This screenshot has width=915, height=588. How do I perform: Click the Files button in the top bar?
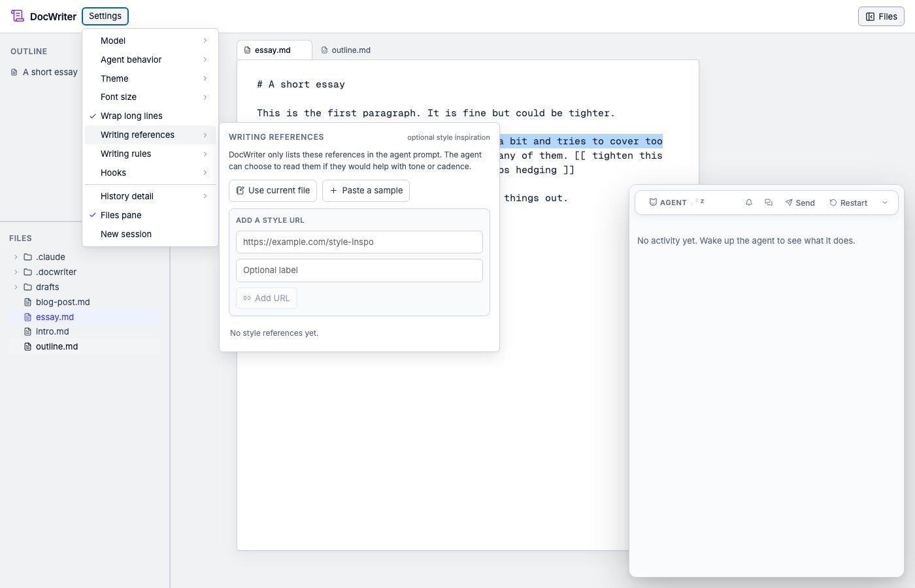881,17
